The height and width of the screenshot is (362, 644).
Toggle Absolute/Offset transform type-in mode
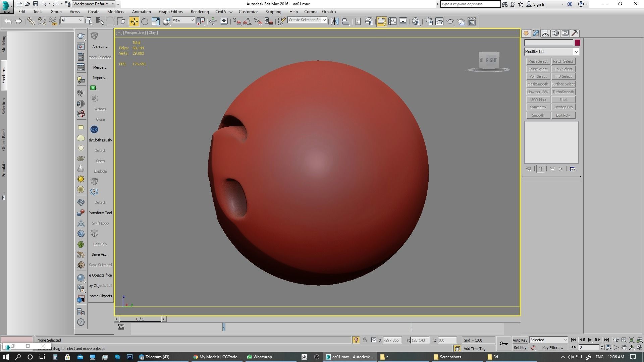(374, 340)
